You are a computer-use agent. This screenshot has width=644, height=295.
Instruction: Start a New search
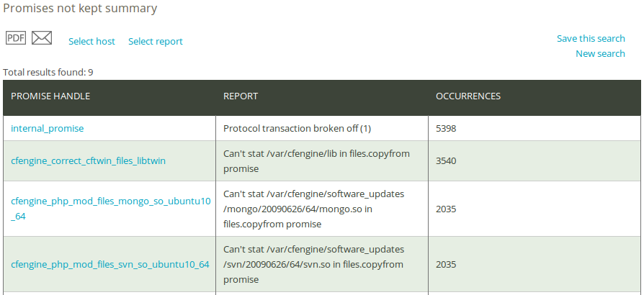(600, 53)
